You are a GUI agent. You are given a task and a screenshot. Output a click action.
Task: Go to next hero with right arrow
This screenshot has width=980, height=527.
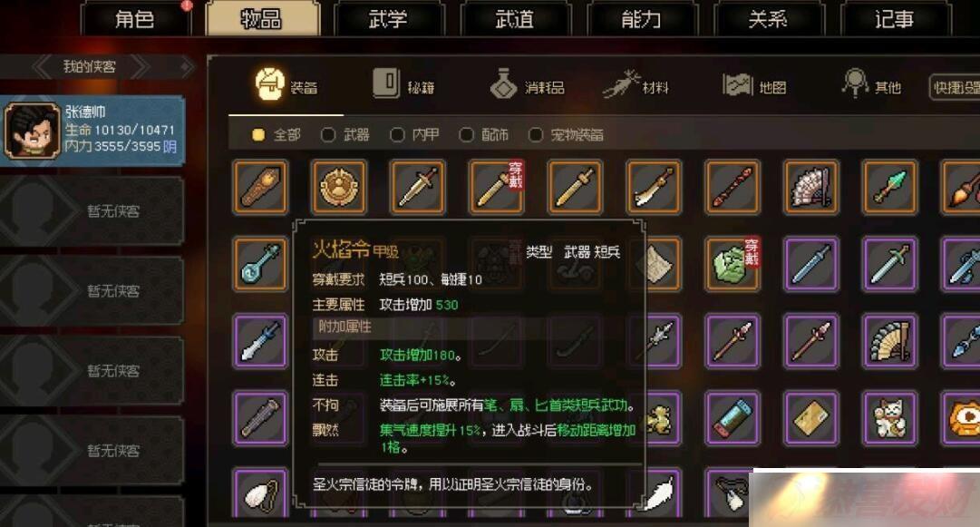point(141,67)
